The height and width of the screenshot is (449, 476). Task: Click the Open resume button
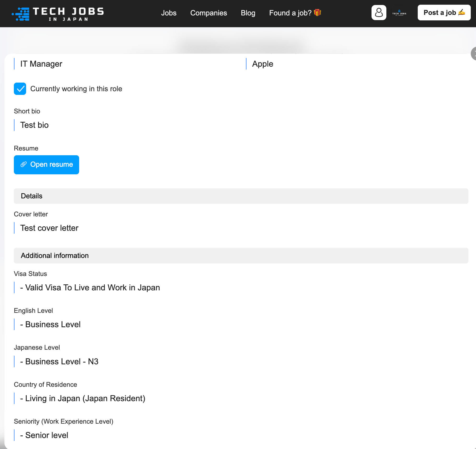(x=47, y=165)
